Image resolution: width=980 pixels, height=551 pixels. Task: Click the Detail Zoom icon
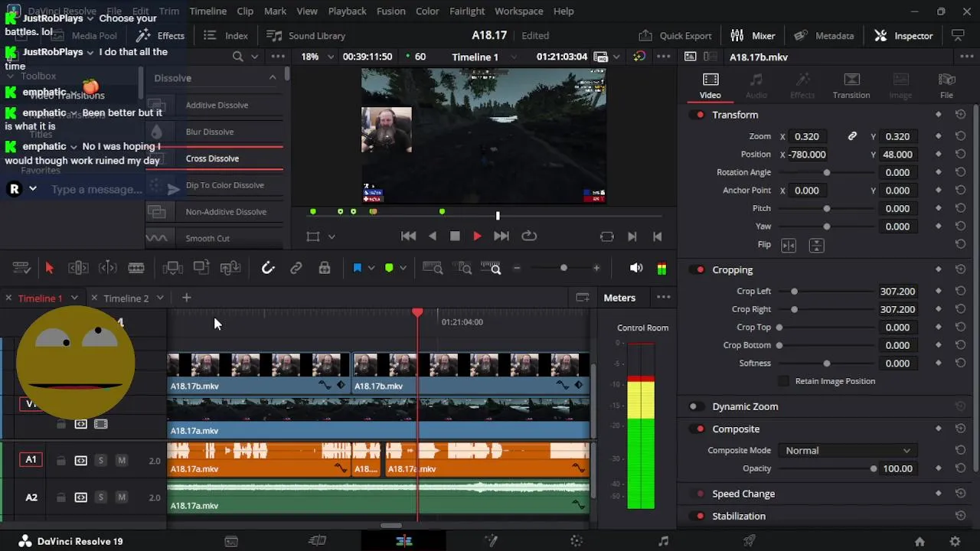464,268
